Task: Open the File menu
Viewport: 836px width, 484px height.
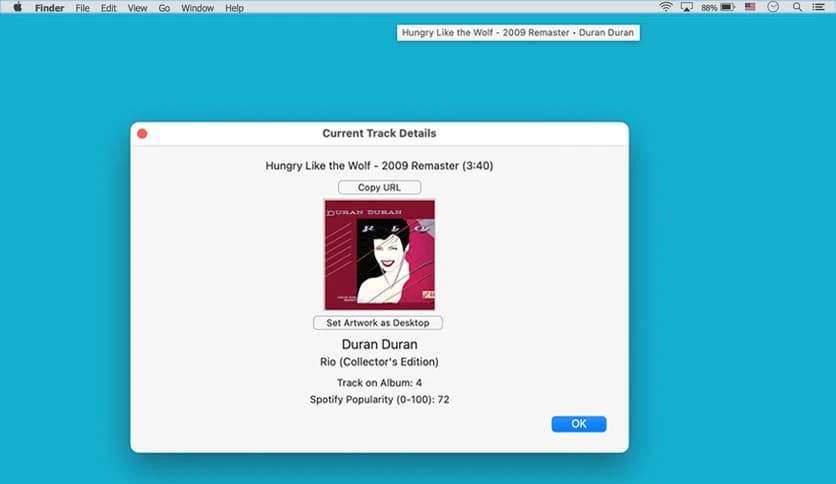Action: (x=82, y=8)
